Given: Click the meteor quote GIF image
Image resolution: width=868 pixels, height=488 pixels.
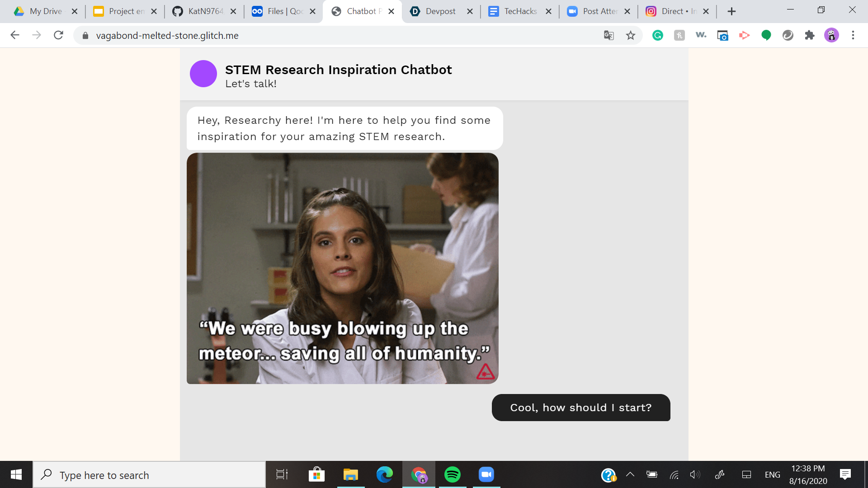Looking at the screenshot, I should tap(342, 268).
